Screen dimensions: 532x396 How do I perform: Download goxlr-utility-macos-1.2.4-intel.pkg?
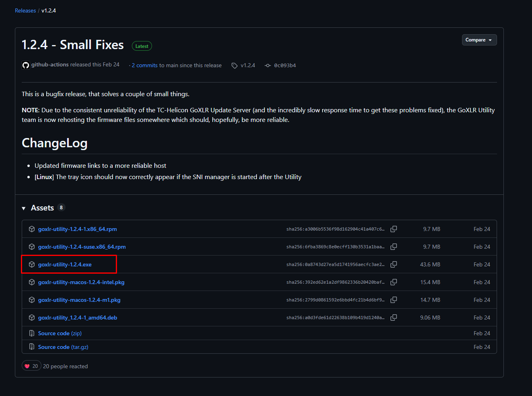[x=81, y=282]
